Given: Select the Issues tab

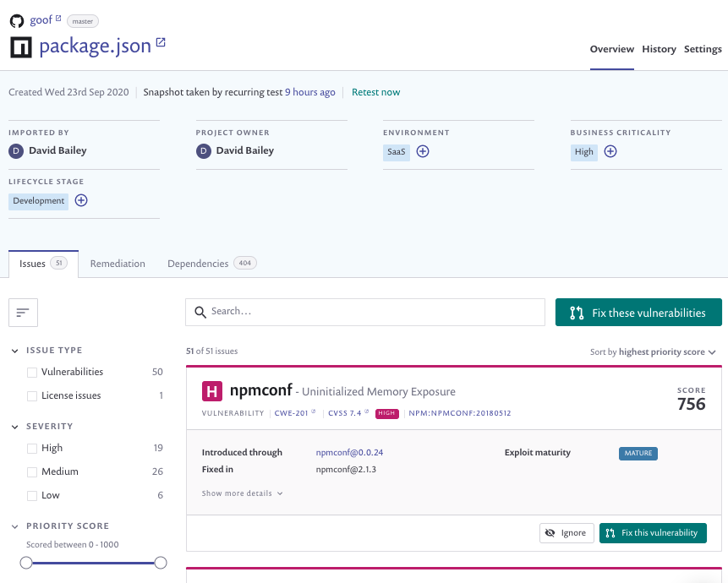Looking at the screenshot, I should (x=43, y=264).
